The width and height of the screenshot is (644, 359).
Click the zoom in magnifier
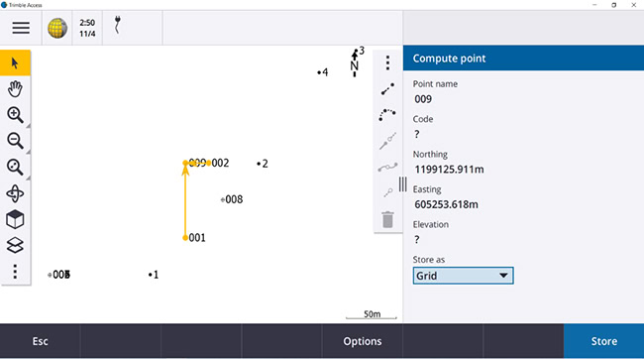15,115
